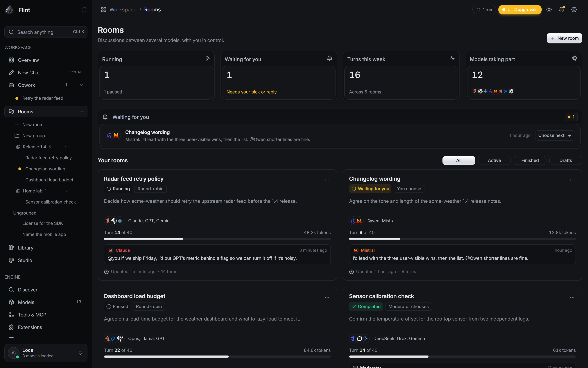Click the chip icon on Models taking part card
Image resolution: width=588 pixels, height=368 pixels.
click(x=575, y=58)
